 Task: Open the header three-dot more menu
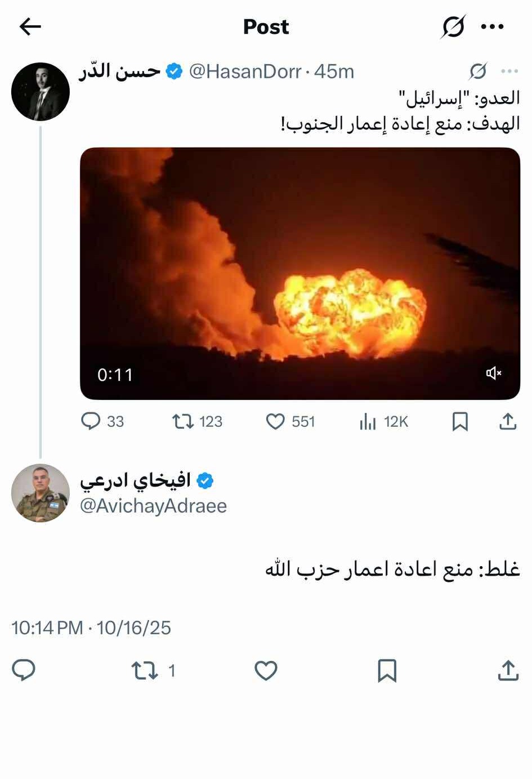493,26
